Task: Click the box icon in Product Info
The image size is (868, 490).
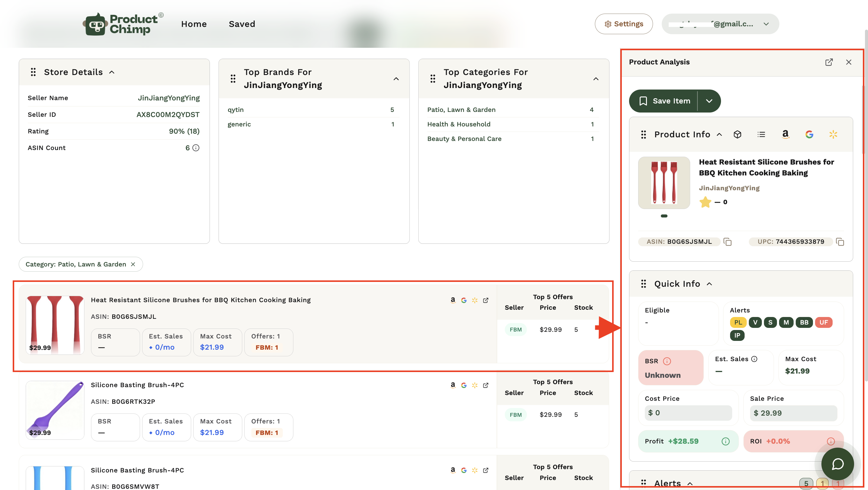Action: [x=737, y=135]
